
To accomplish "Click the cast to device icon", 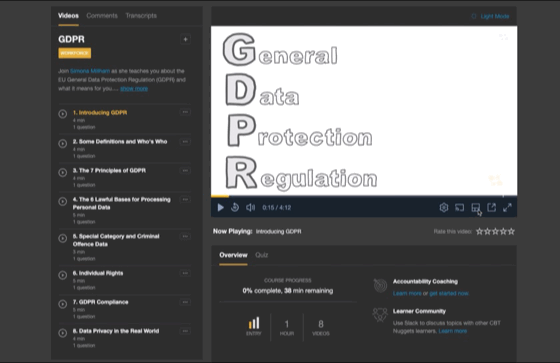I will click(459, 208).
